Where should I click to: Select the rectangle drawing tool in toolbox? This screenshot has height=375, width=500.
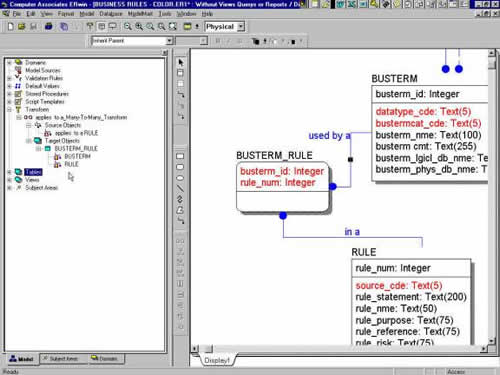coord(180,156)
